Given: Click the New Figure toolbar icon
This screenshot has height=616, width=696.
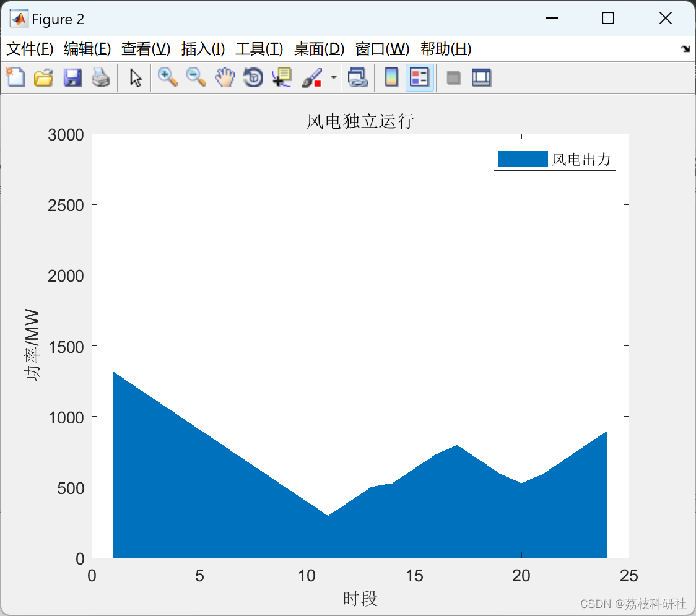Looking at the screenshot, I should tap(15, 77).
